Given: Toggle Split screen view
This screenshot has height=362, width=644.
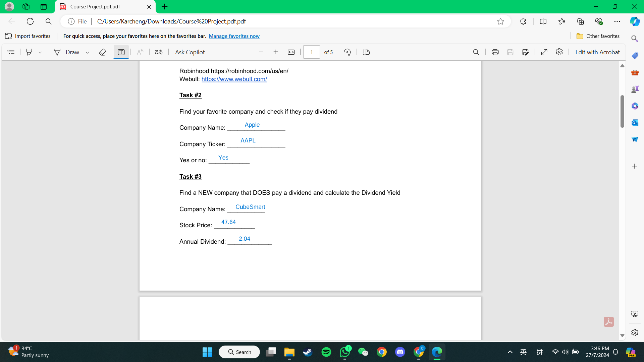Looking at the screenshot, I should 543,21.
